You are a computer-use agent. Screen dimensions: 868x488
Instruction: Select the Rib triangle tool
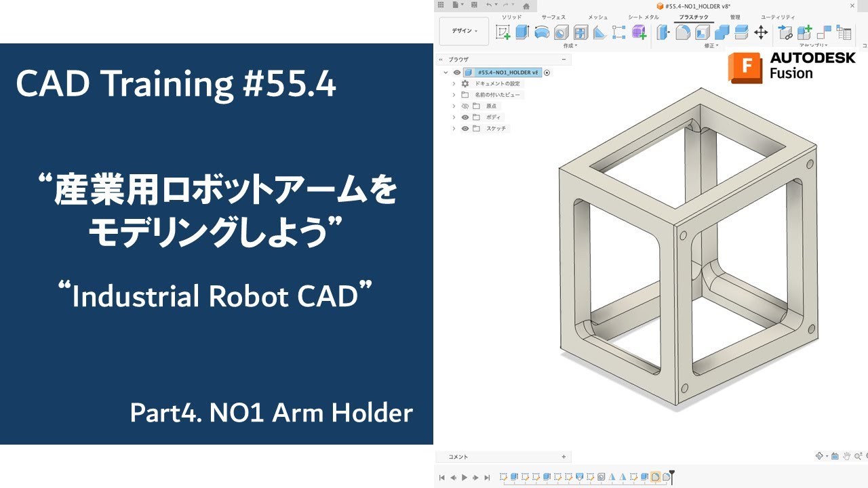[x=599, y=32]
